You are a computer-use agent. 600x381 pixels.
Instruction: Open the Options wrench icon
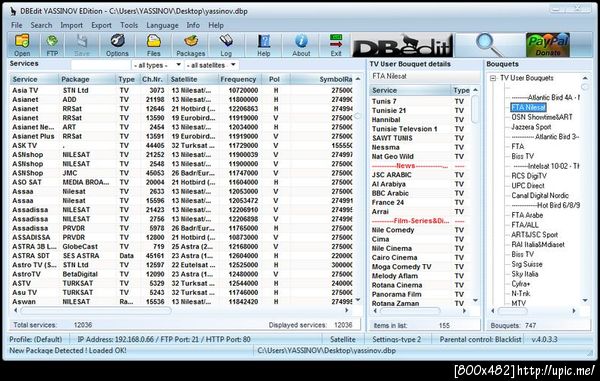pyautogui.click(x=117, y=45)
